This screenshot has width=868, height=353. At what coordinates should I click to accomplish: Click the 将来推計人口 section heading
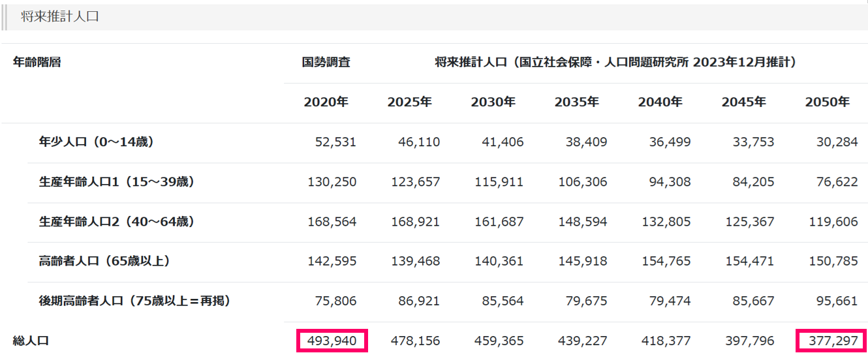[59, 17]
